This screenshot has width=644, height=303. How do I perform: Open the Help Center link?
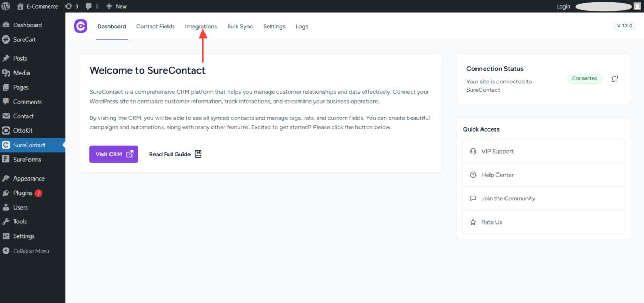tap(497, 175)
